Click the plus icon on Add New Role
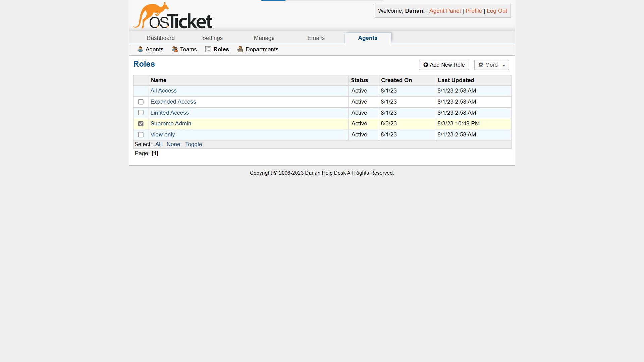Image resolution: width=644 pixels, height=362 pixels. 426,65
